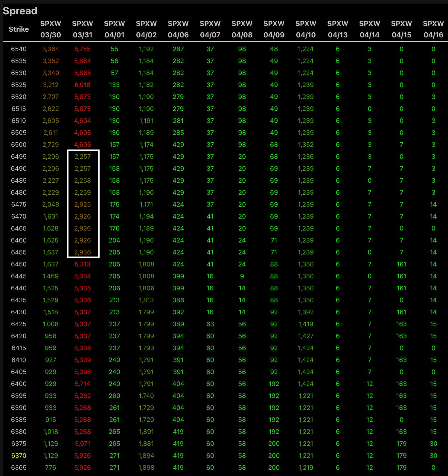Click the 6450 strike label
The width and height of the screenshot is (448, 476).
(19, 264)
